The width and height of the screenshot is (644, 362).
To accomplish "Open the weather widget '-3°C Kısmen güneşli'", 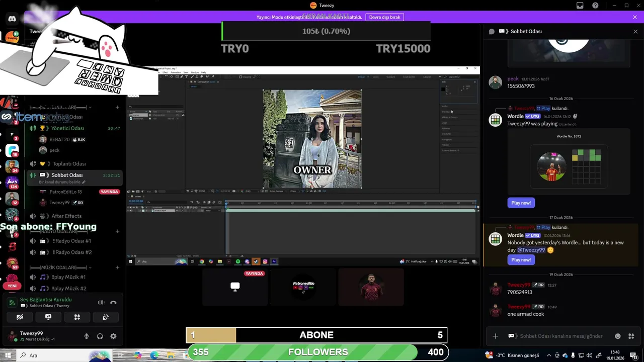I will [x=512, y=355].
